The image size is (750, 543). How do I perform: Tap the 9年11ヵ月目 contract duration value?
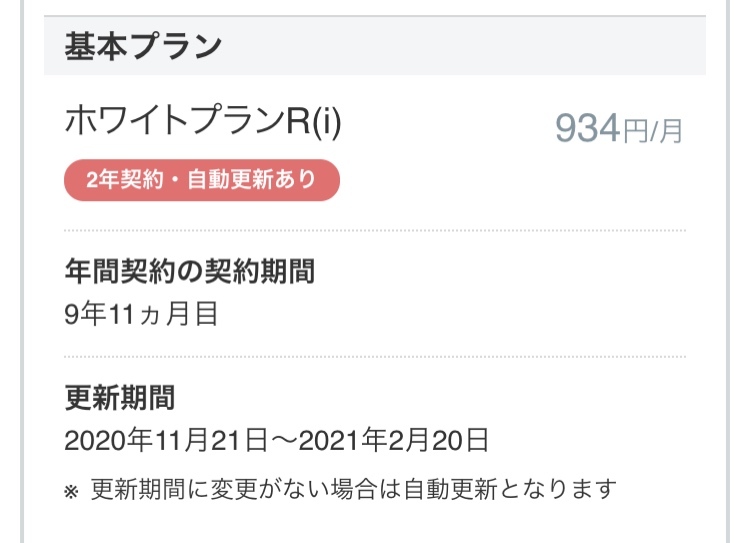coord(141,314)
